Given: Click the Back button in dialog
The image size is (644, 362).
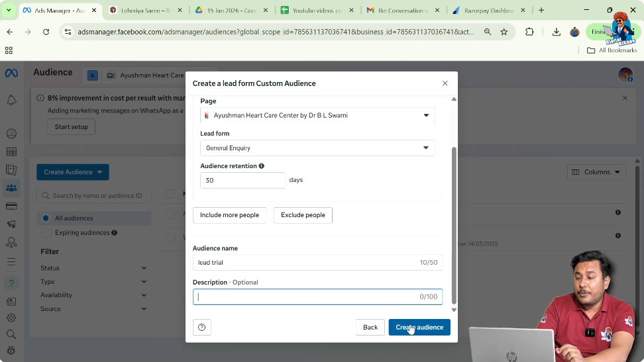Looking at the screenshot, I should [x=370, y=327].
